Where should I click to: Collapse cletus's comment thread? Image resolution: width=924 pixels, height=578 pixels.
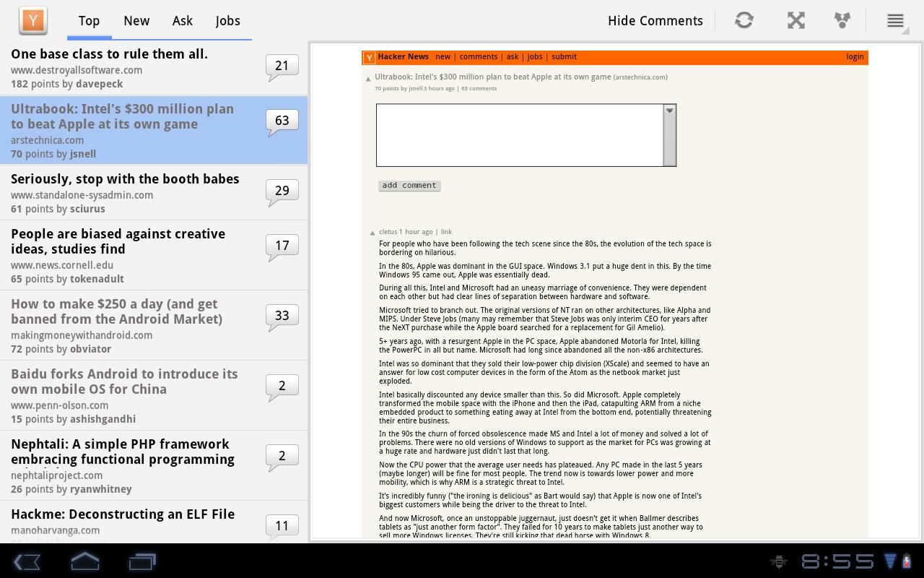pyautogui.click(x=372, y=232)
